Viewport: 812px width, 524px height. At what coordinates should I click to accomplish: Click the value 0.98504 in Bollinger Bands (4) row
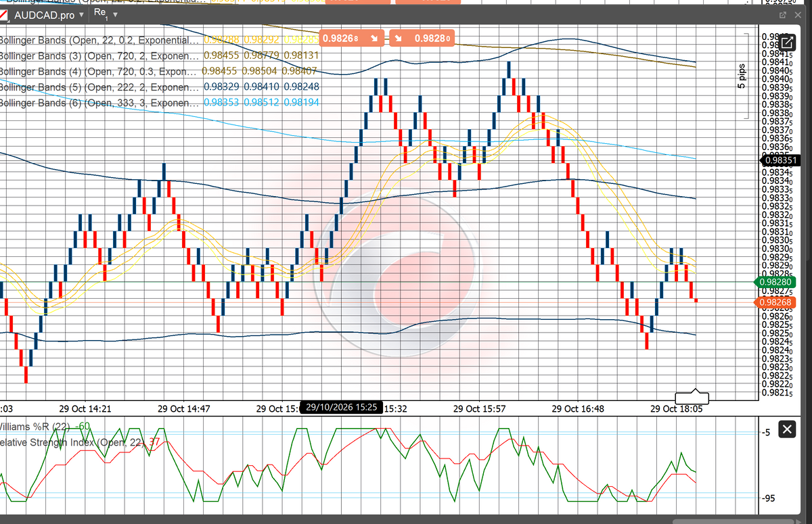pos(261,71)
